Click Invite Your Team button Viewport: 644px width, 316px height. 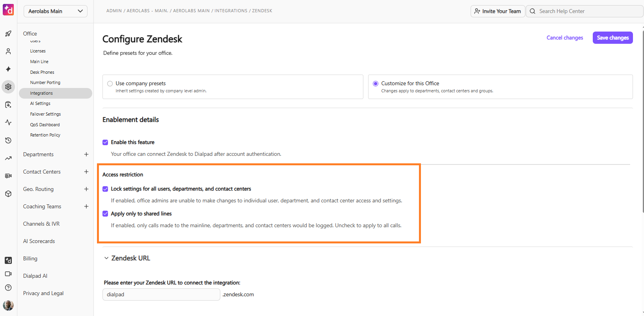click(x=498, y=11)
